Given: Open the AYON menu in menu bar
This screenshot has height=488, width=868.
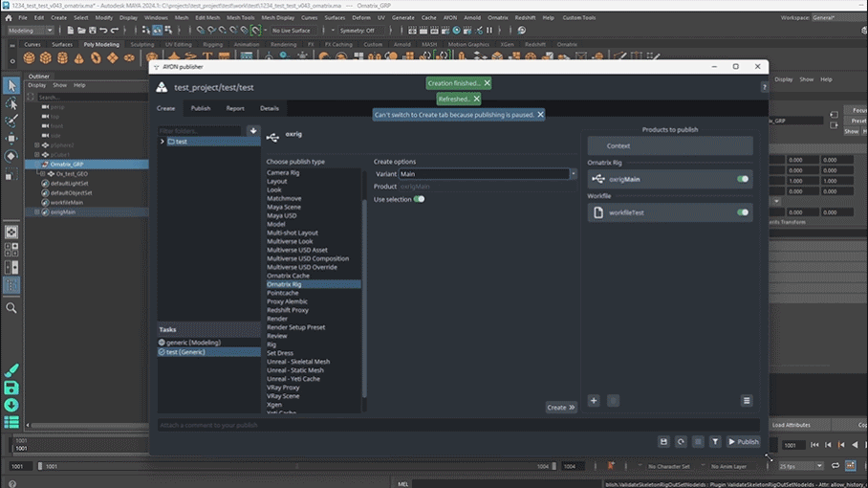Looking at the screenshot, I should (x=450, y=18).
